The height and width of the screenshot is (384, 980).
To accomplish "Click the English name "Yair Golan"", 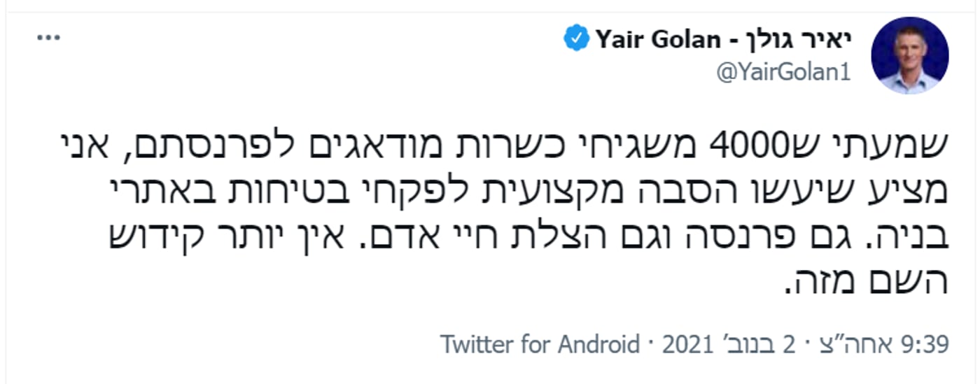I will pyautogui.click(x=657, y=40).
